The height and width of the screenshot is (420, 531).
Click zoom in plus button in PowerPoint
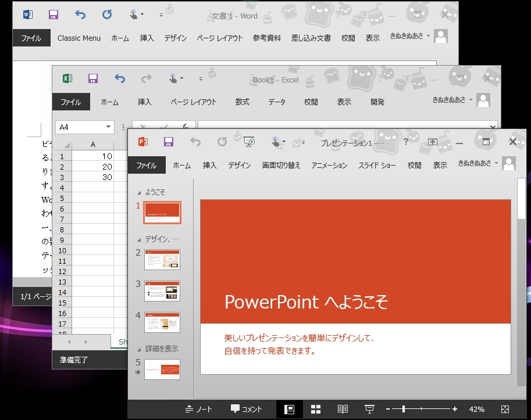(x=455, y=409)
